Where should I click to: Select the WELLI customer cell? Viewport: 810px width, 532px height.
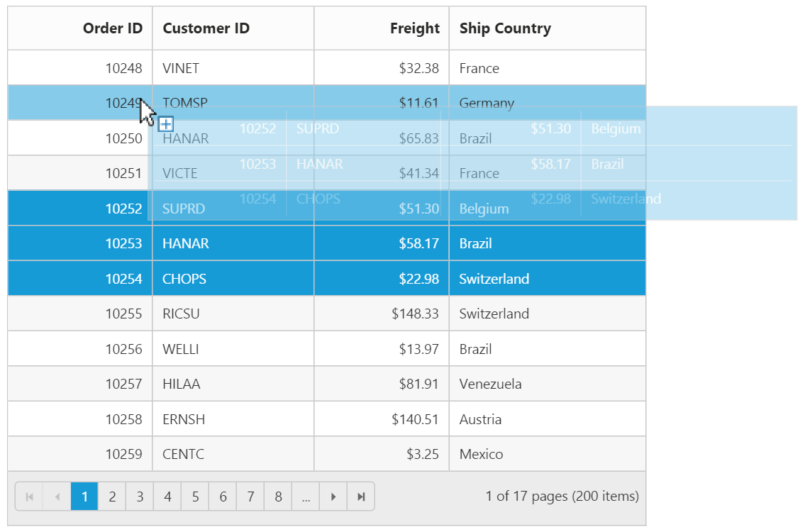pos(181,349)
